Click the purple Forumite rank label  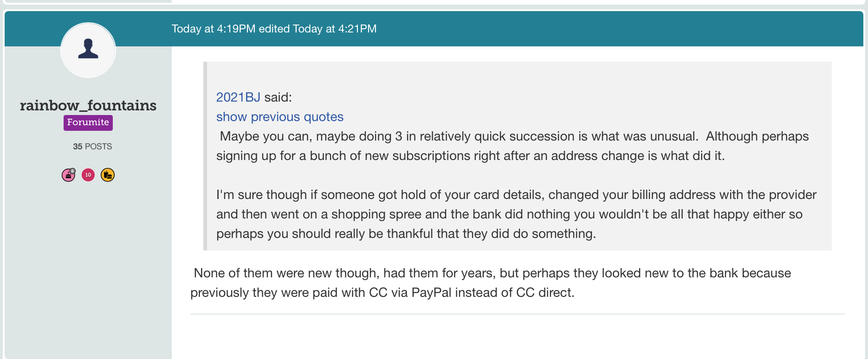(88, 122)
